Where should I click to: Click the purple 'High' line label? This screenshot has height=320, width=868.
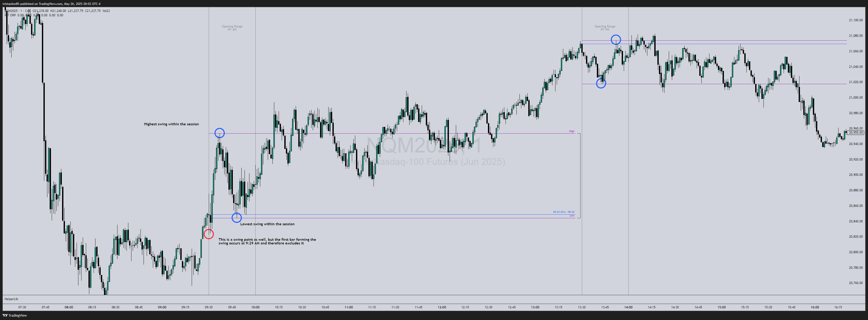(x=572, y=131)
